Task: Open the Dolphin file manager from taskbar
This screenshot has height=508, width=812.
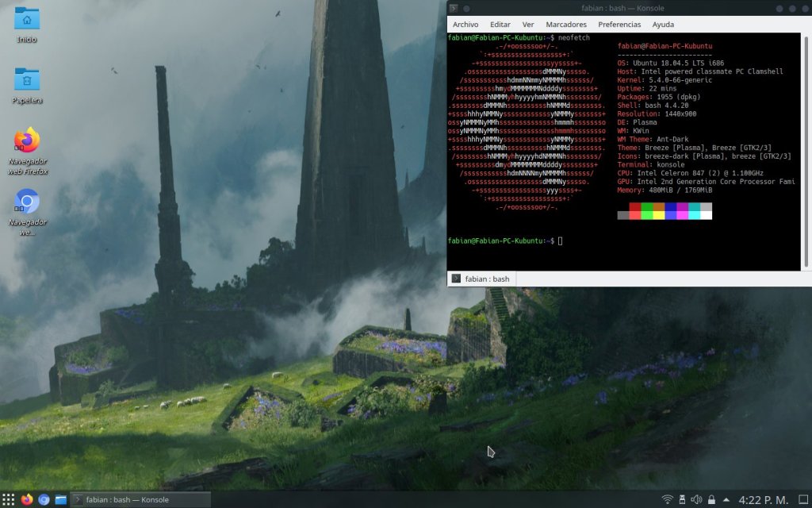Action: (60, 499)
